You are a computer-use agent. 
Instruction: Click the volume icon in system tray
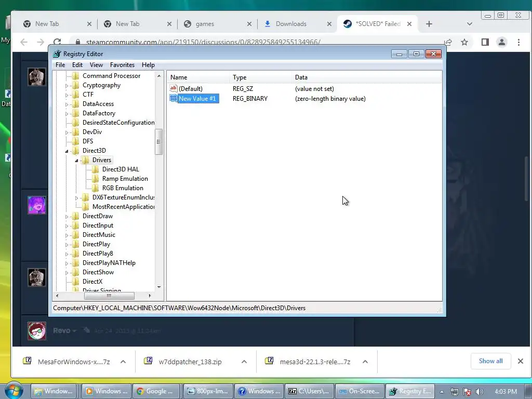point(480,392)
